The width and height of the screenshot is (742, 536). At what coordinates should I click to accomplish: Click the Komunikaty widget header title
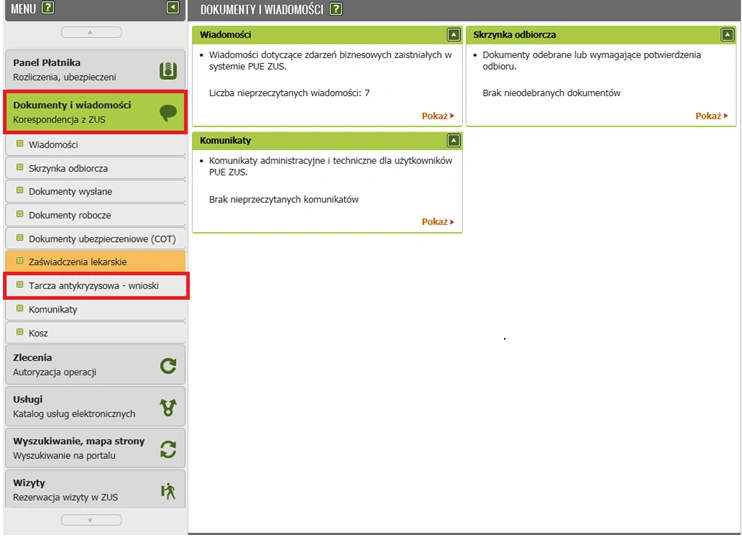point(225,141)
